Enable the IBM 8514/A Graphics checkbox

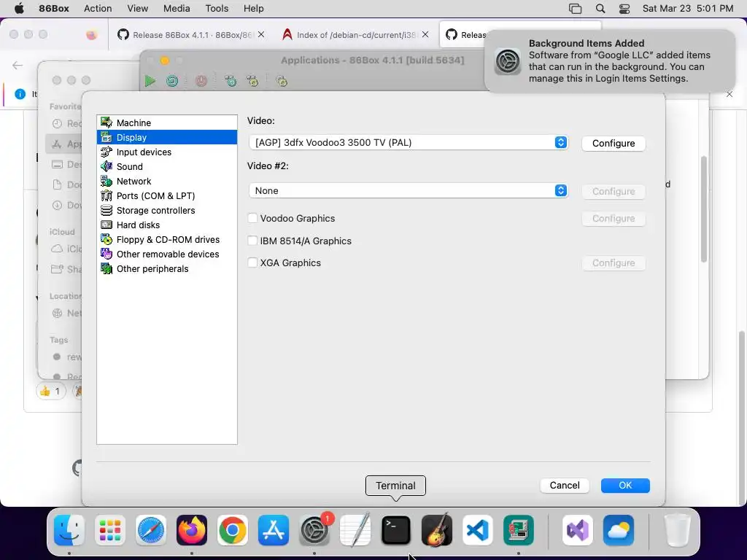point(252,241)
